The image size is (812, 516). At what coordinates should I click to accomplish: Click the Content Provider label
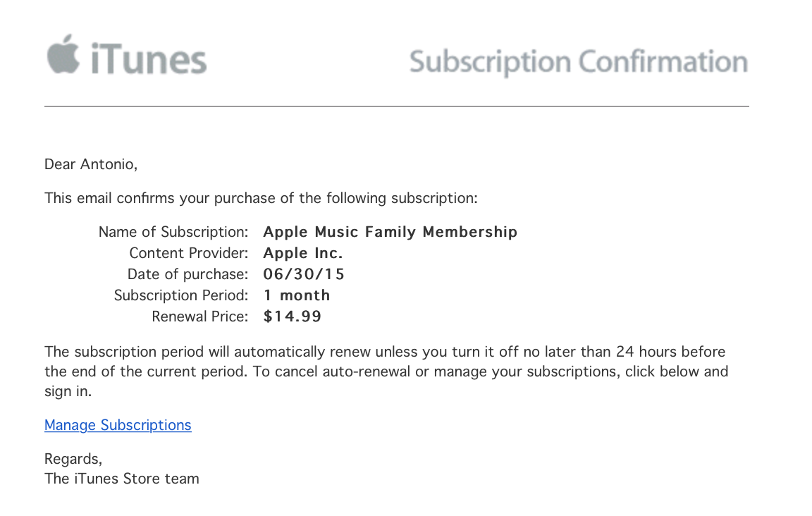(x=188, y=253)
